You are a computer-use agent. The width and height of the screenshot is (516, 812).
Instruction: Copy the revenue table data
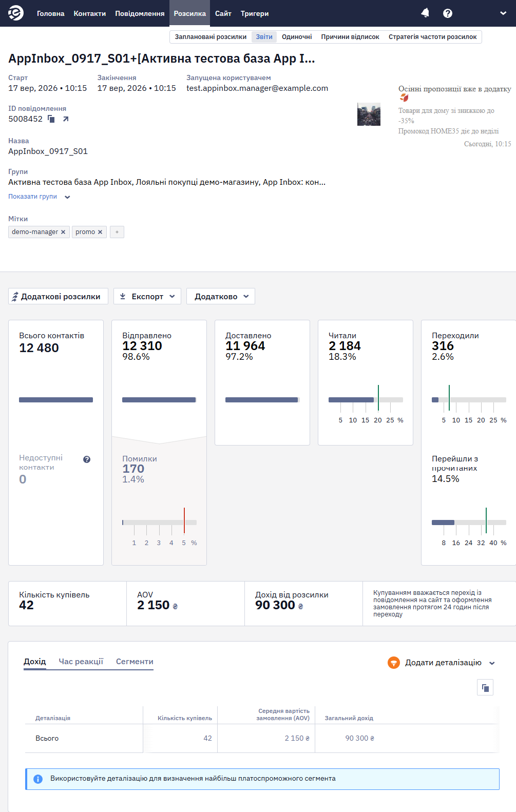point(485,687)
